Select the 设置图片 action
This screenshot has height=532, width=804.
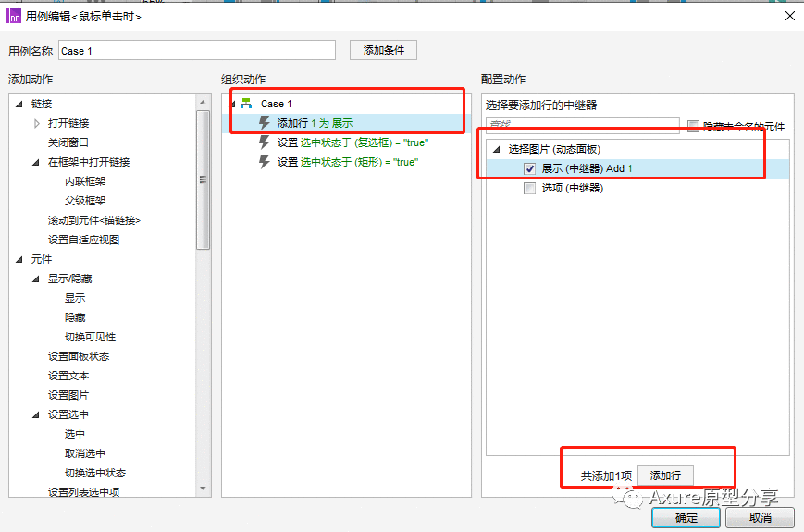coord(68,395)
